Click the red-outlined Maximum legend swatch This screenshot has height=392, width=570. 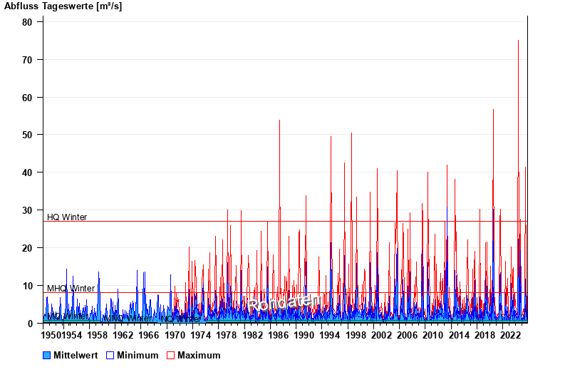pyautogui.click(x=170, y=356)
